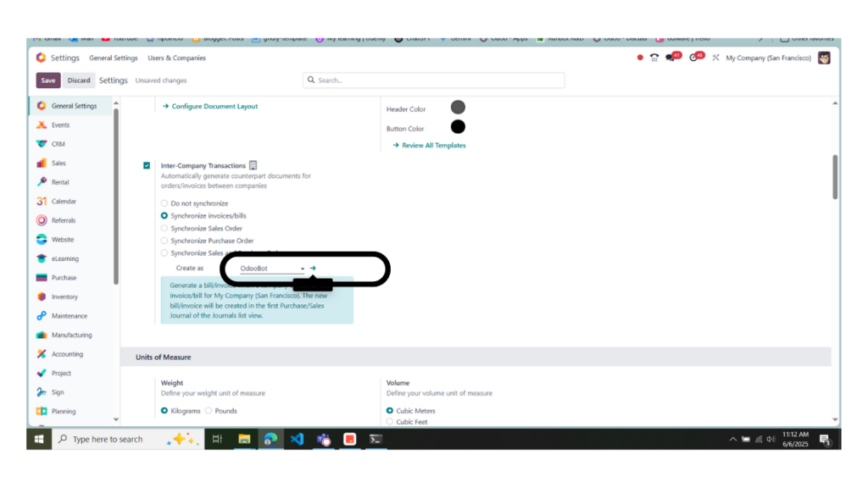This screenshot has height=488, width=868.
Task: Open the Terminal from the taskbar
Action: 376,440
